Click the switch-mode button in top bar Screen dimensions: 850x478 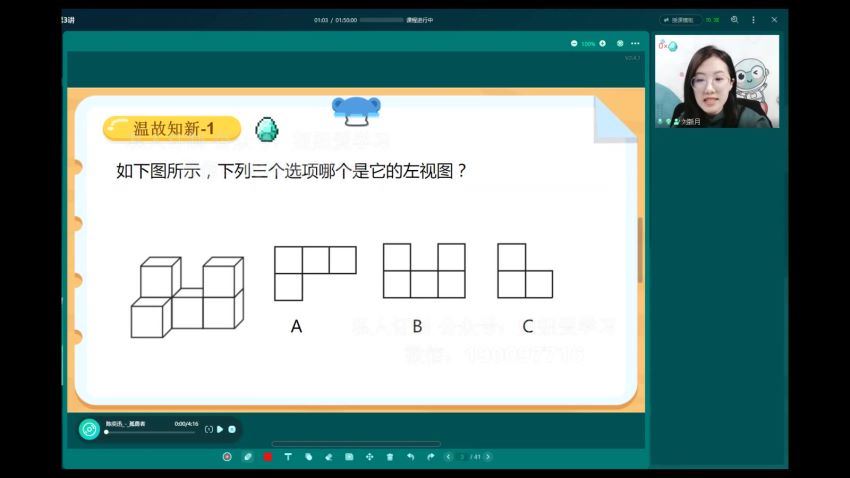(680, 20)
